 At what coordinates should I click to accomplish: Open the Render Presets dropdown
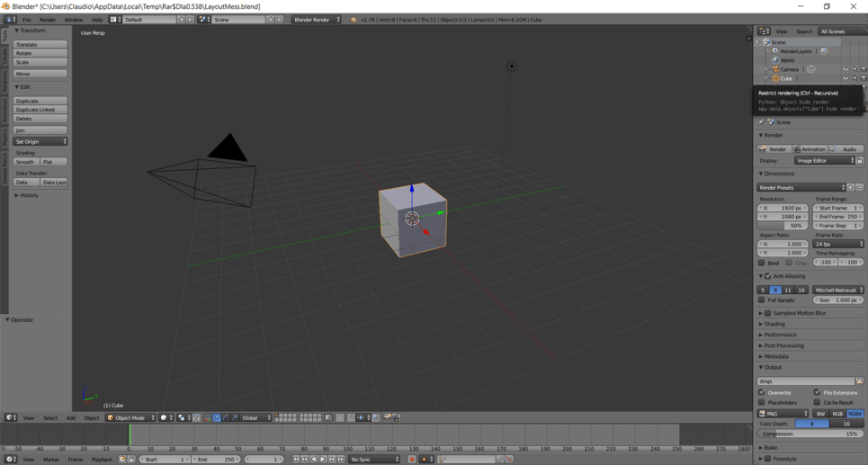point(801,188)
